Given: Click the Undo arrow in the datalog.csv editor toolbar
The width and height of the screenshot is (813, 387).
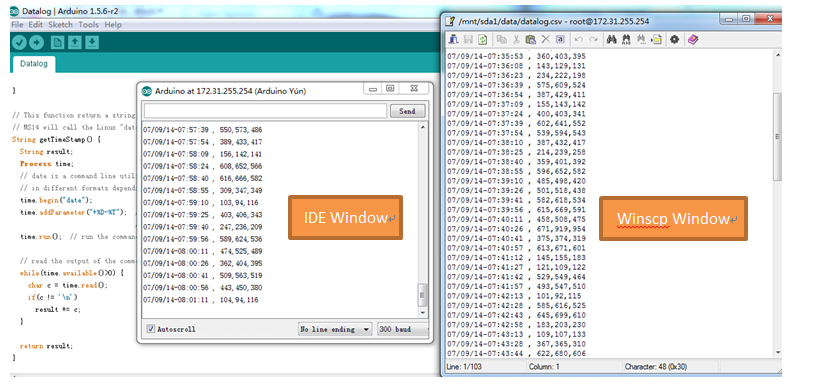Looking at the screenshot, I should pos(579,39).
